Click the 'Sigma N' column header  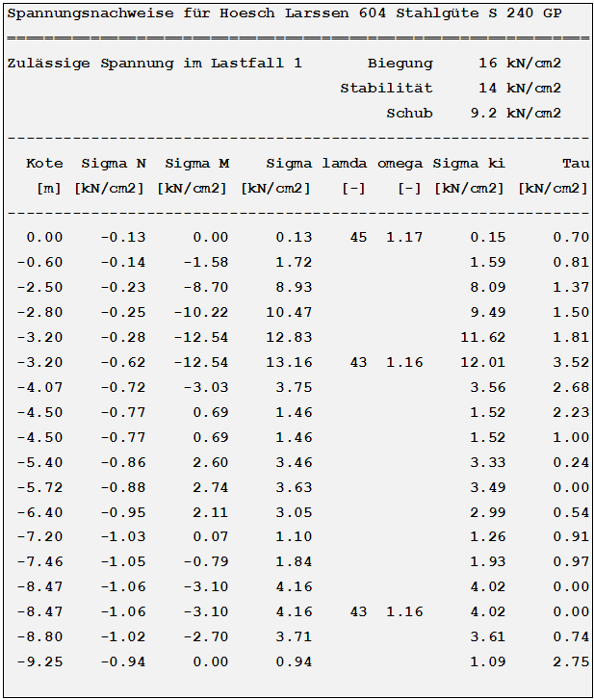click(x=114, y=164)
